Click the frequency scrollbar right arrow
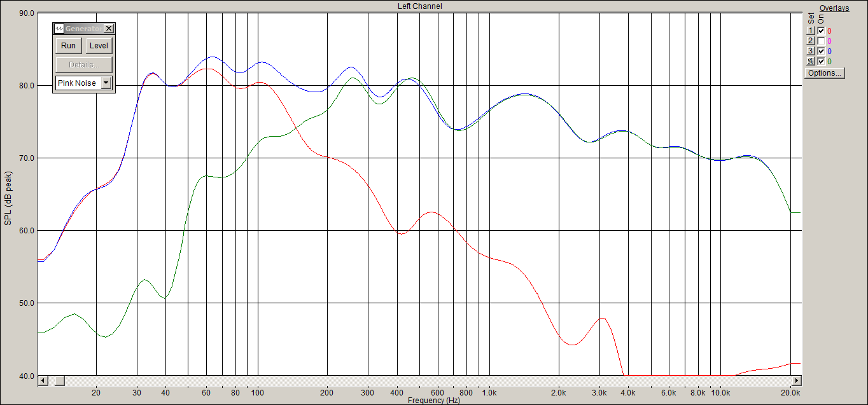The width and height of the screenshot is (868, 405). pos(795,381)
